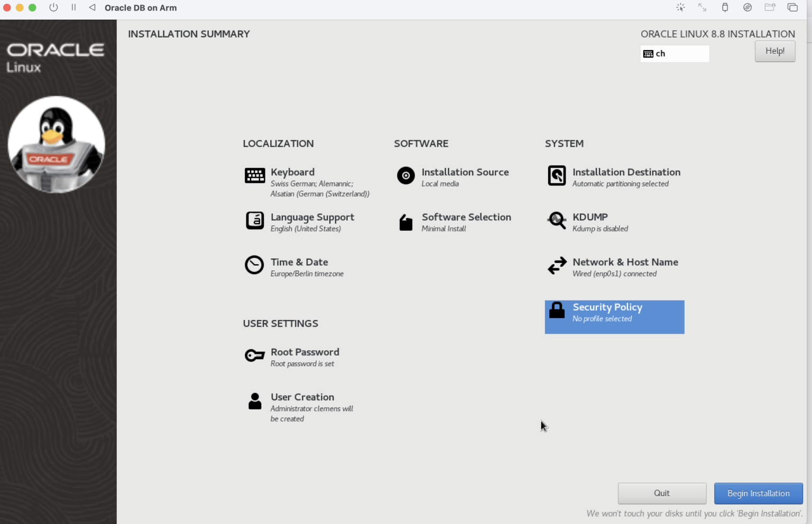The width and height of the screenshot is (812, 524).
Task: Select the highlighted Security Policy item
Action: [614, 317]
